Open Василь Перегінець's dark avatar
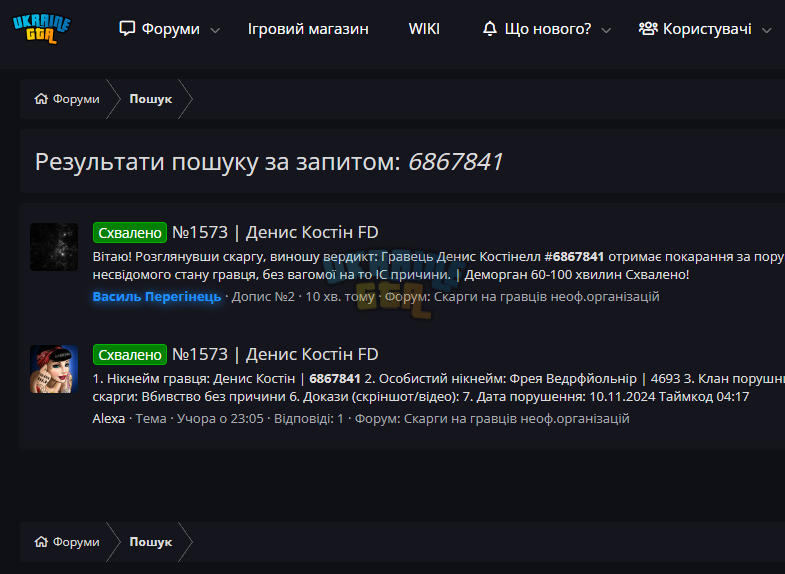 pyautogui.click(x=54, y=247)
